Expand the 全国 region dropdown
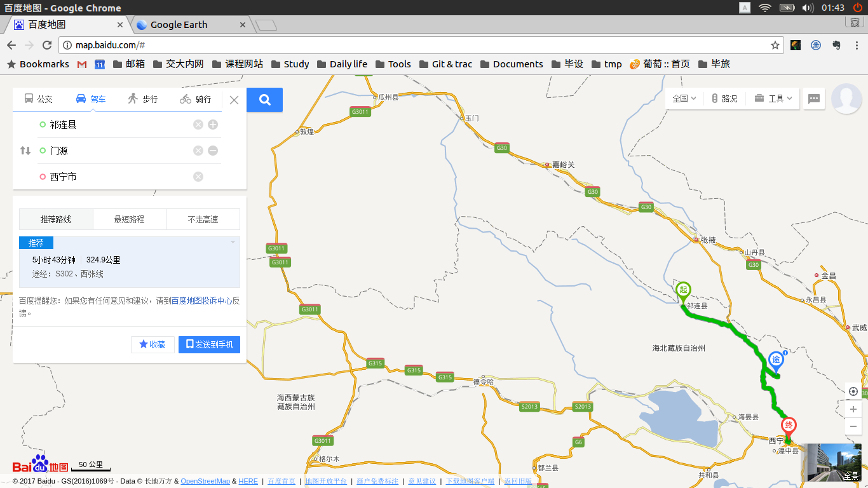 [x=684, y=98]
